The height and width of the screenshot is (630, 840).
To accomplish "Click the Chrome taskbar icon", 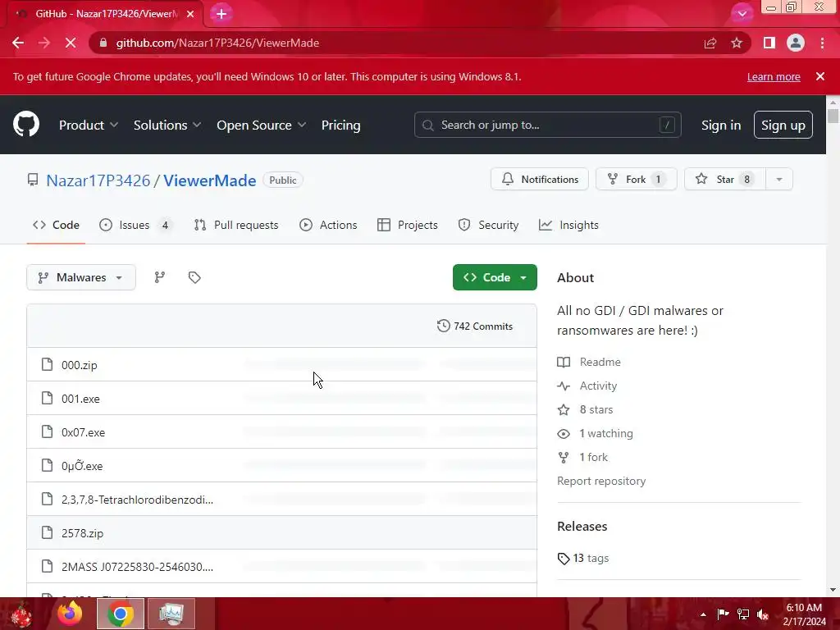I will click(121, 614).
